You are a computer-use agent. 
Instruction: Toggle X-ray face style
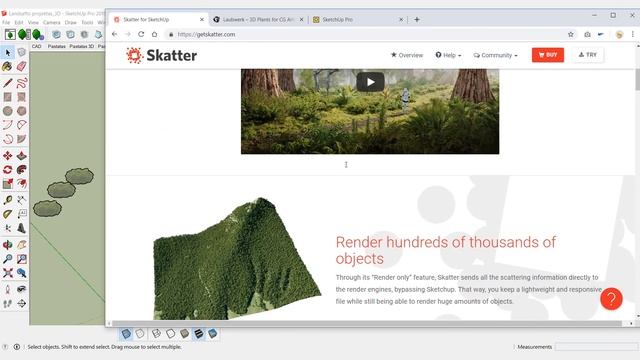tap(126, 334)
